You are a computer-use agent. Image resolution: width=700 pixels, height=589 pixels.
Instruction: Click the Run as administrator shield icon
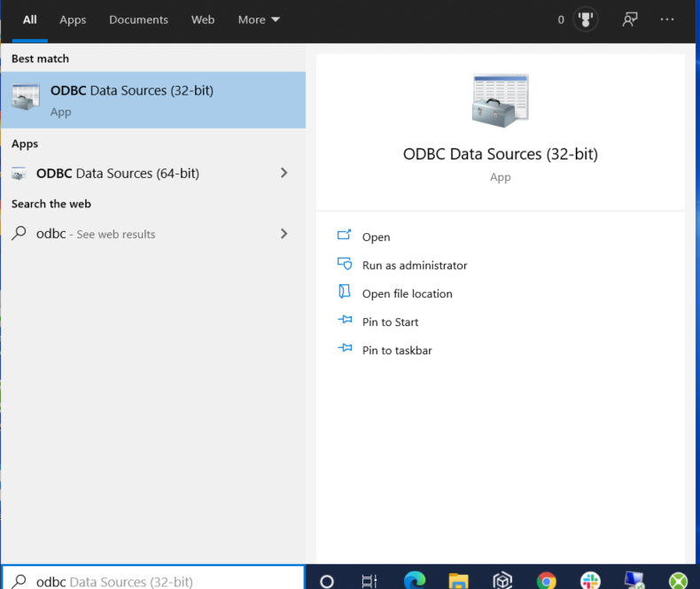coord(345,264)
